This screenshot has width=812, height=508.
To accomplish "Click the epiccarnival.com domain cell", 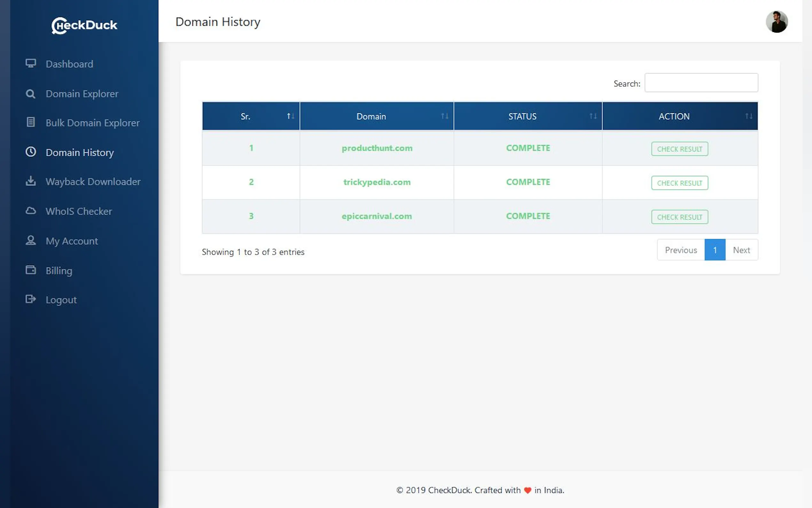I will 377,216.
